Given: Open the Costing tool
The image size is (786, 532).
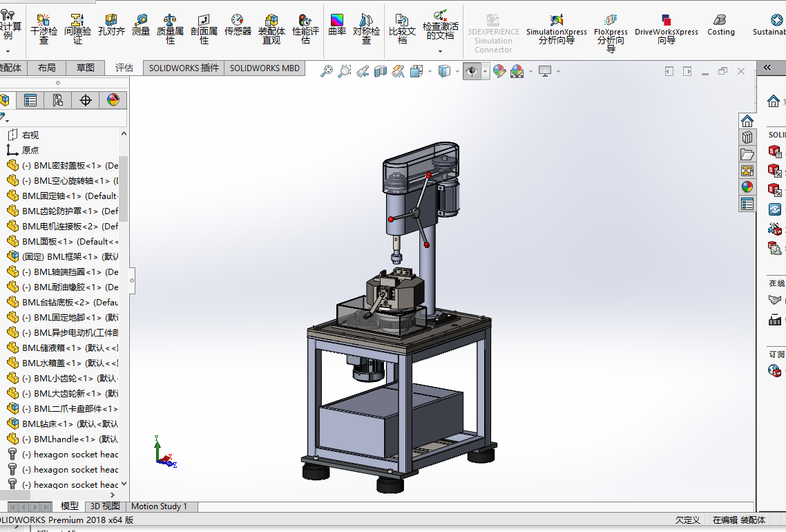Looking at the screenshot, I should coord(721,25).
